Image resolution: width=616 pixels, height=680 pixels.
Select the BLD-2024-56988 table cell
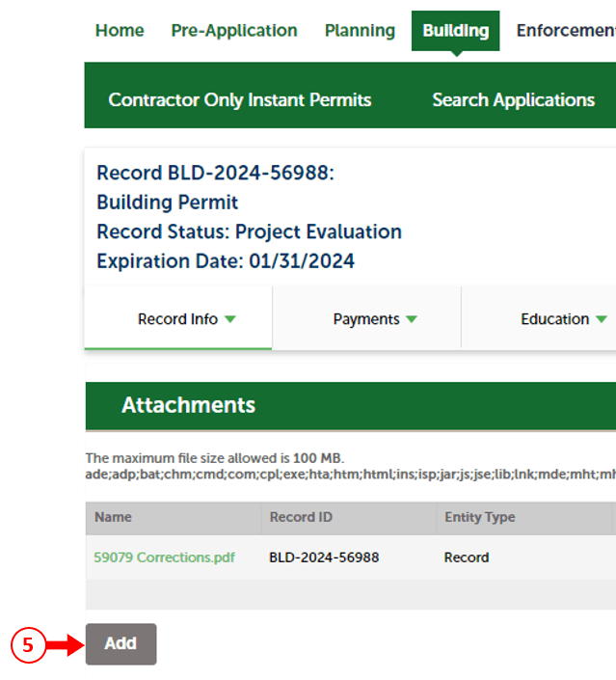[x=324, y=558]
